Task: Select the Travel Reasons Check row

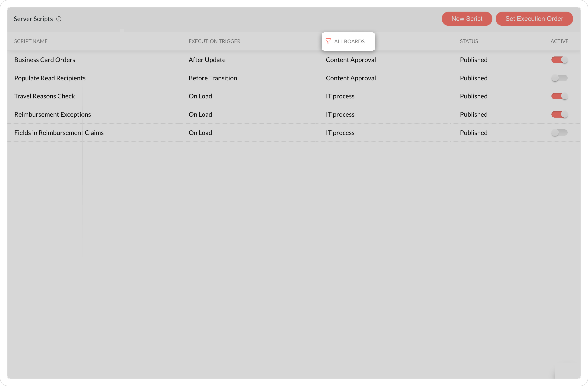Action: [44, 96]
